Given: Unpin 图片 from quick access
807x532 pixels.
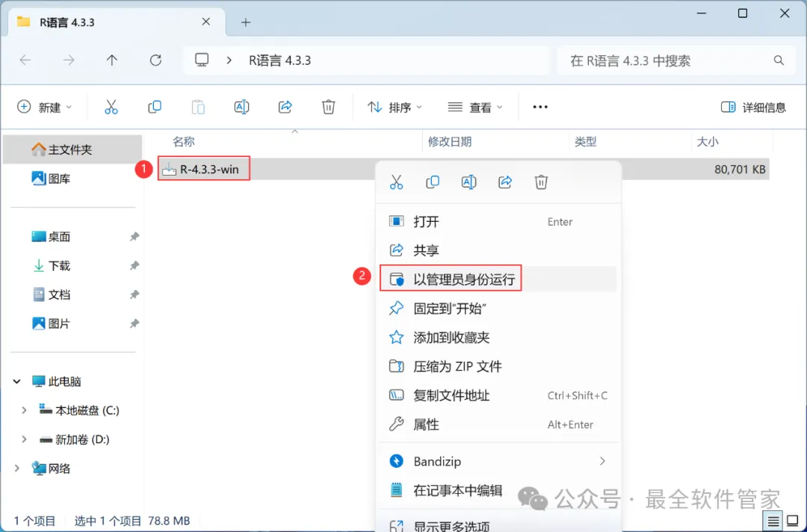Looking at the screenshot, I should pyautogui.click(x=134, y=324).
